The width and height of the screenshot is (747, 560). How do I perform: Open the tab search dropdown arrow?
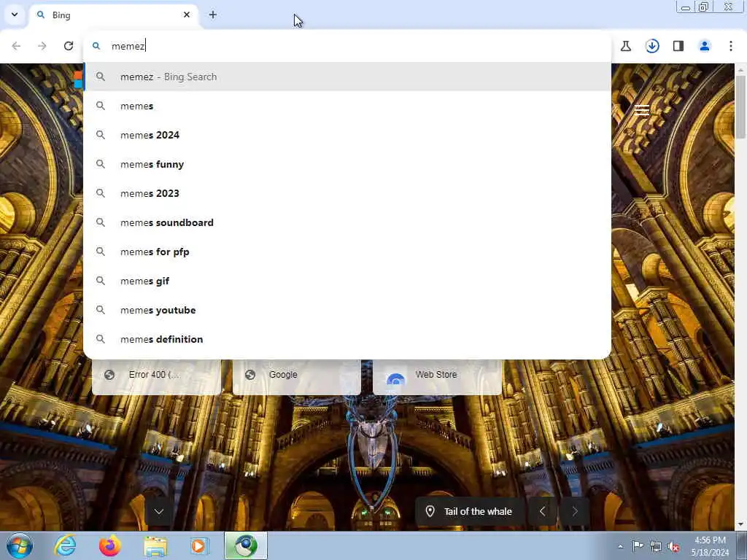pyautogui.click(x=15, y=15)
